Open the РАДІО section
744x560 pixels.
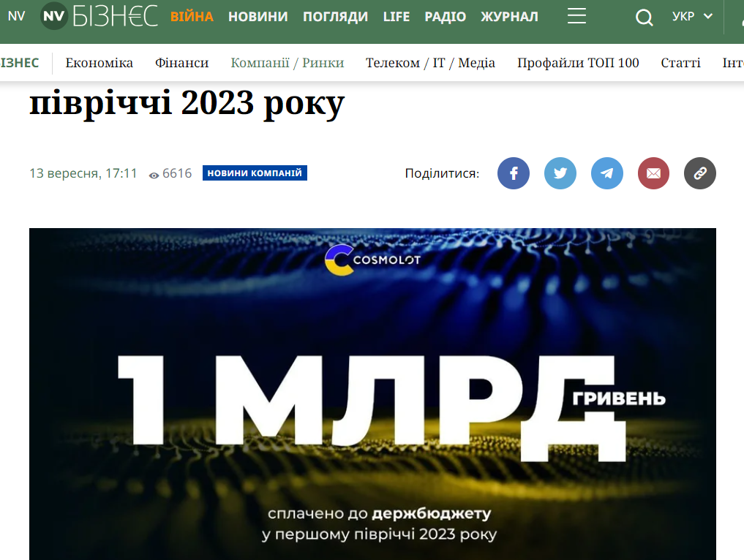pyautogui.click(x=445, y=17)
